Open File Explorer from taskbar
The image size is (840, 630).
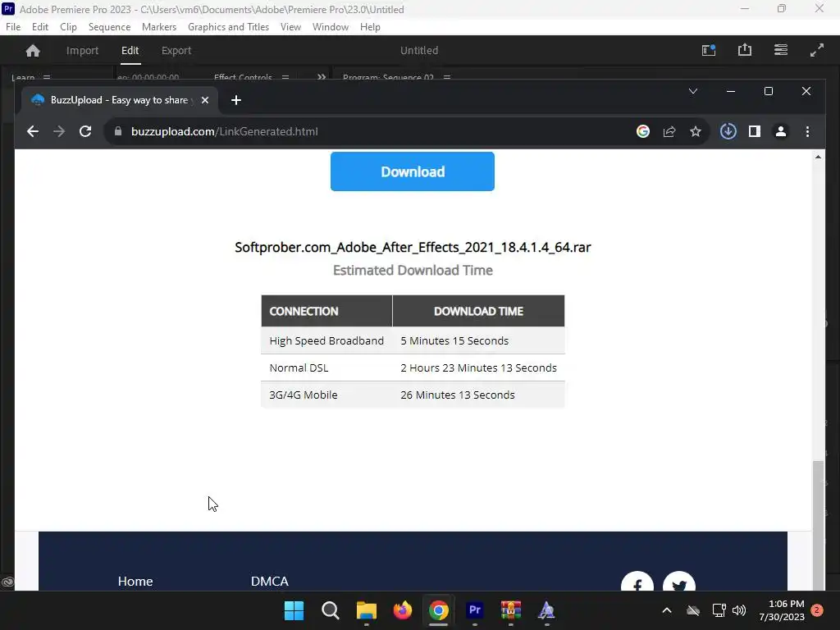[367, 610]
